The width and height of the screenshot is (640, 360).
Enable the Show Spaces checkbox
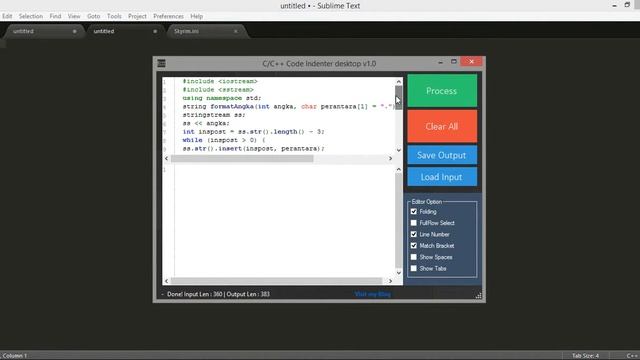(413, 257)
